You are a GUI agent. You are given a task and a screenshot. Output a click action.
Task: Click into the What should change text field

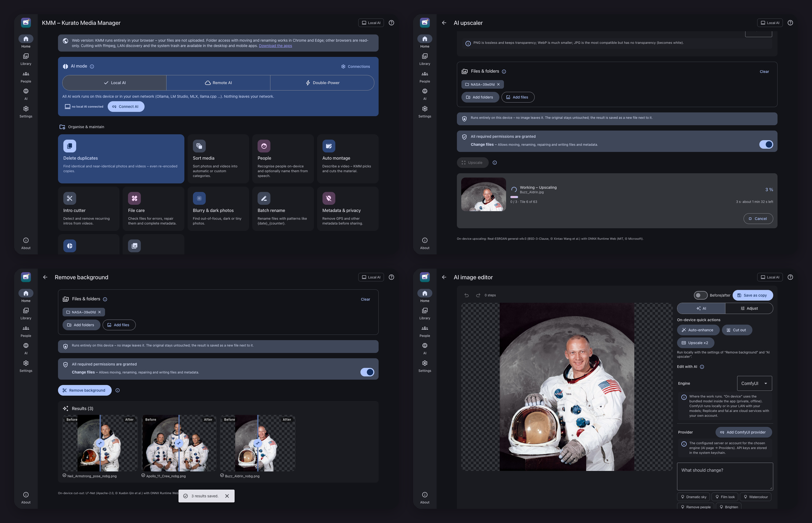point(725,476)
